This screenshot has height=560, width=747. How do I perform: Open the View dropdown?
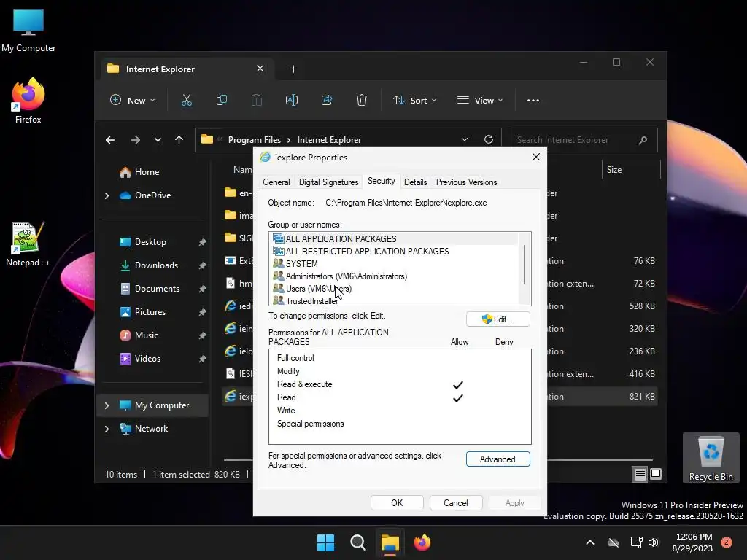pyautogui.click(x=480, y=101)
